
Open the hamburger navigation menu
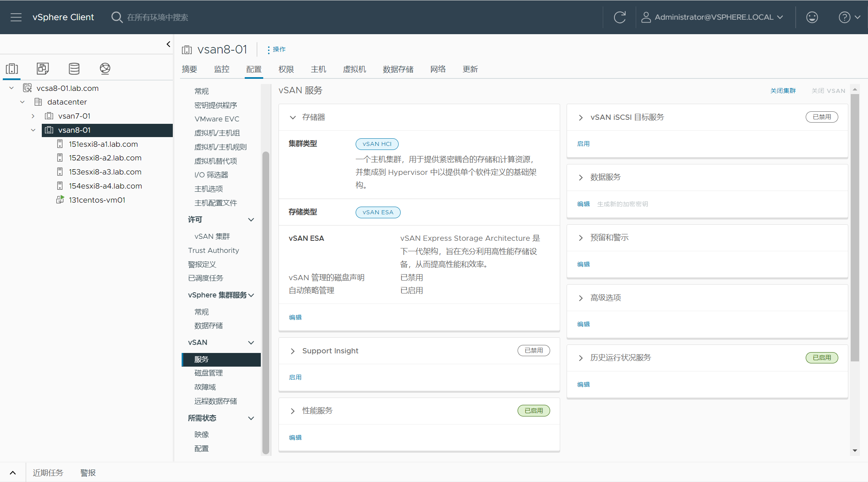tap(16, 17)
